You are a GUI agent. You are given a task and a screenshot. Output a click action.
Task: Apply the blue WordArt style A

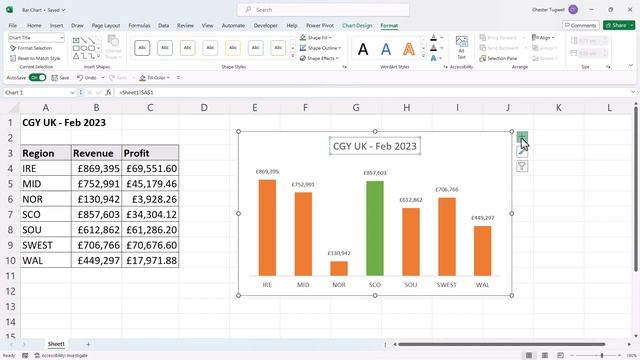click(386, 49)
